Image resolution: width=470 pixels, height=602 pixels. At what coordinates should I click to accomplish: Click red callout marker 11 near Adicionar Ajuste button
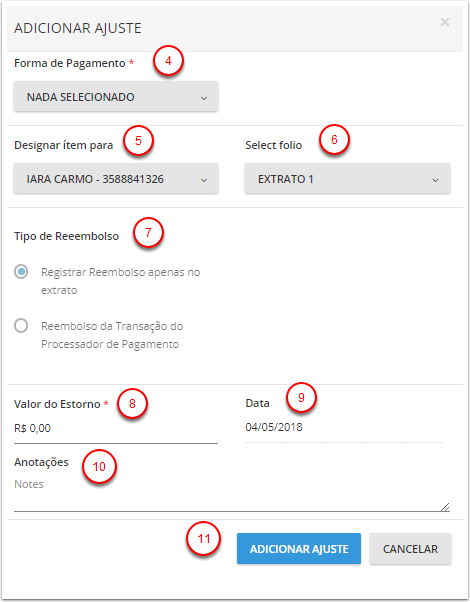click(204, 538)
